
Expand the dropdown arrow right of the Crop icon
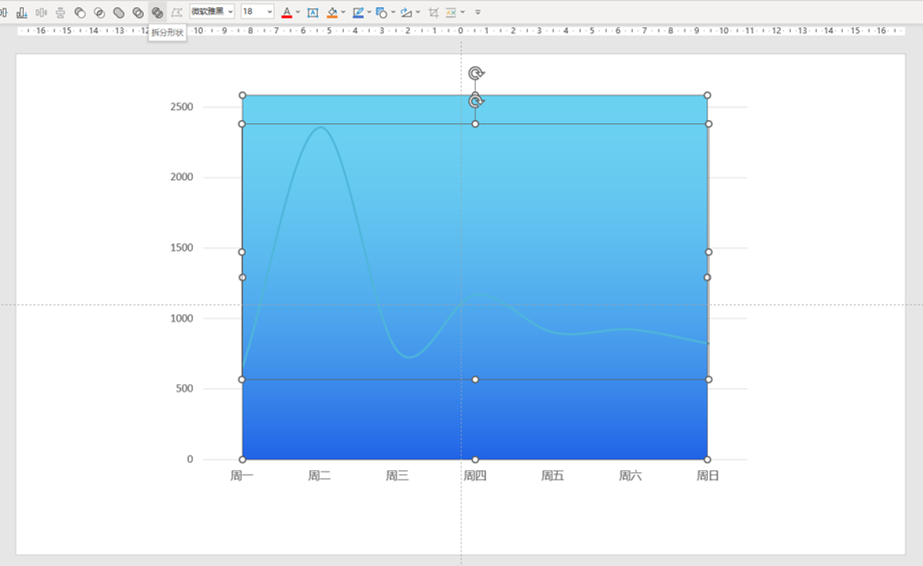click(x=463, y=12)
